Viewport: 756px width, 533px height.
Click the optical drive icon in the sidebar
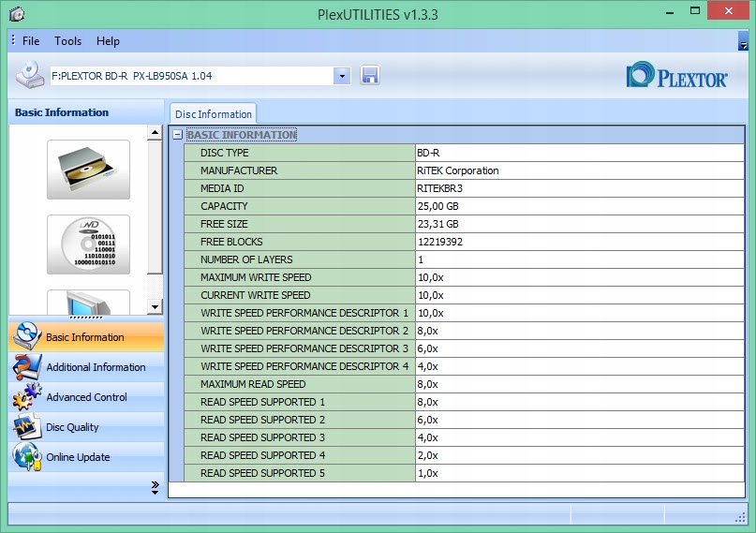tap(88, 170)
